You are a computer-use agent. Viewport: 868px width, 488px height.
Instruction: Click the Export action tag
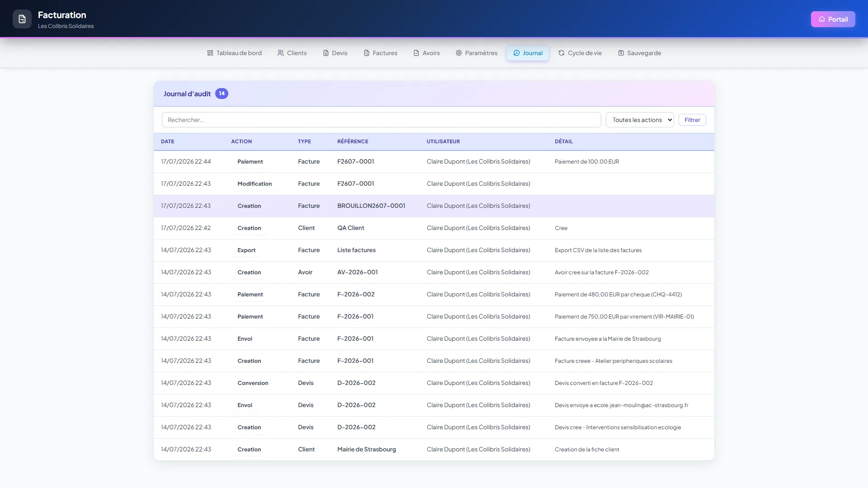coord(246,250)
